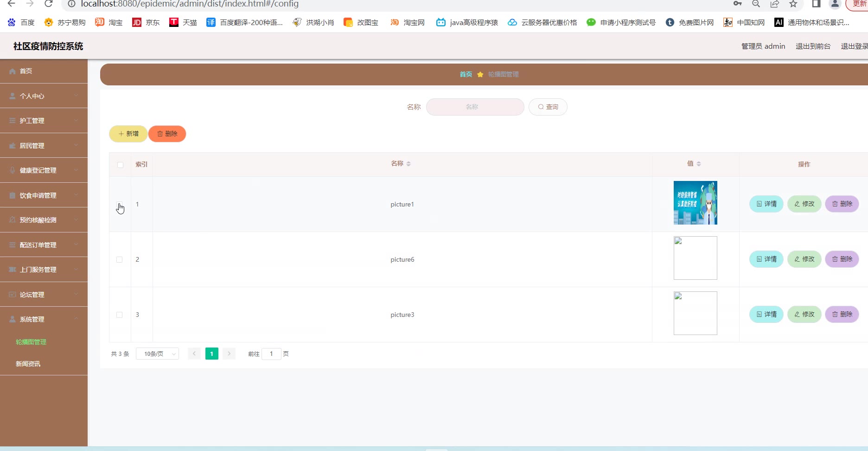Image resolution: width=868 pixels, height=451 pixels.
Task: Click the picture1 carousel thumbnail image
Action: tap(696, 203)
